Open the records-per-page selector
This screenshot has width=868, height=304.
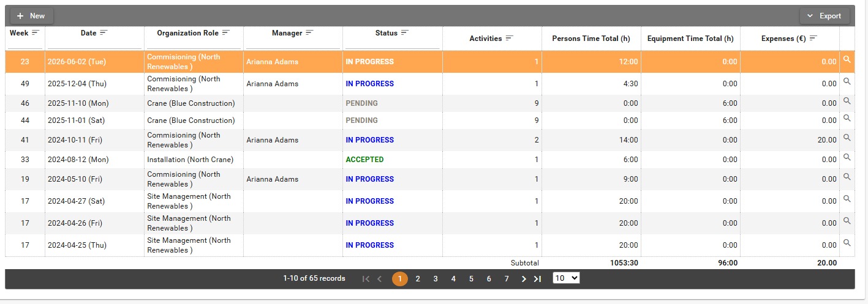[566, 278]
